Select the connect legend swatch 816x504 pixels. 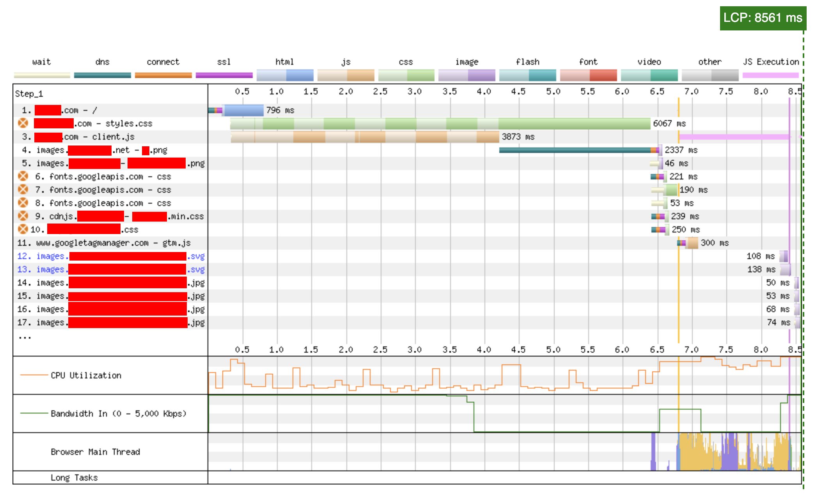163,74
